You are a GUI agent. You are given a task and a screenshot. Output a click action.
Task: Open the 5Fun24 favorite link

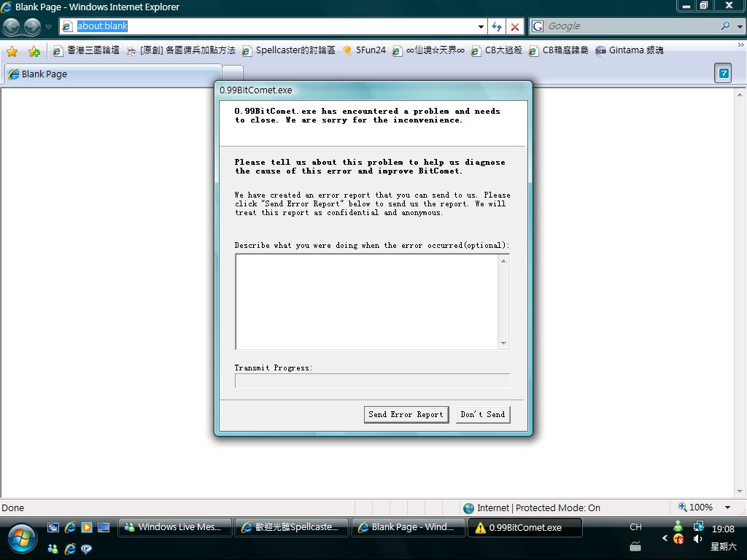364,50
